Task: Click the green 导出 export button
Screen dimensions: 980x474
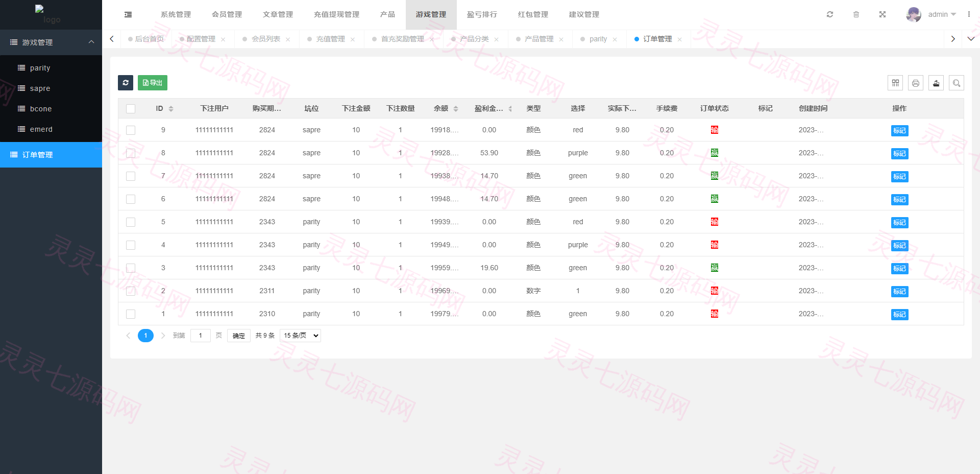Action: pyautogui.click(x=153, y=83)
